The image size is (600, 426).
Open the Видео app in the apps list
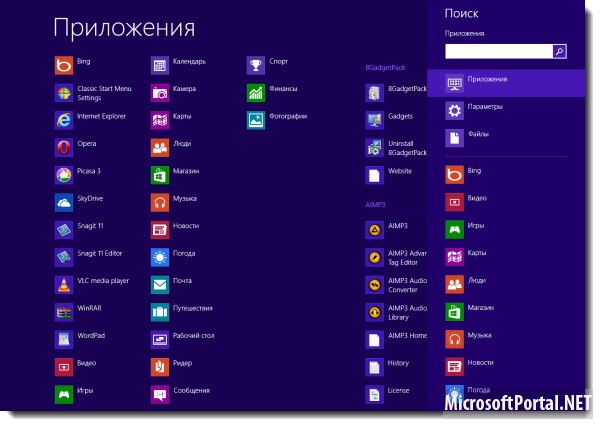point(75,367)
